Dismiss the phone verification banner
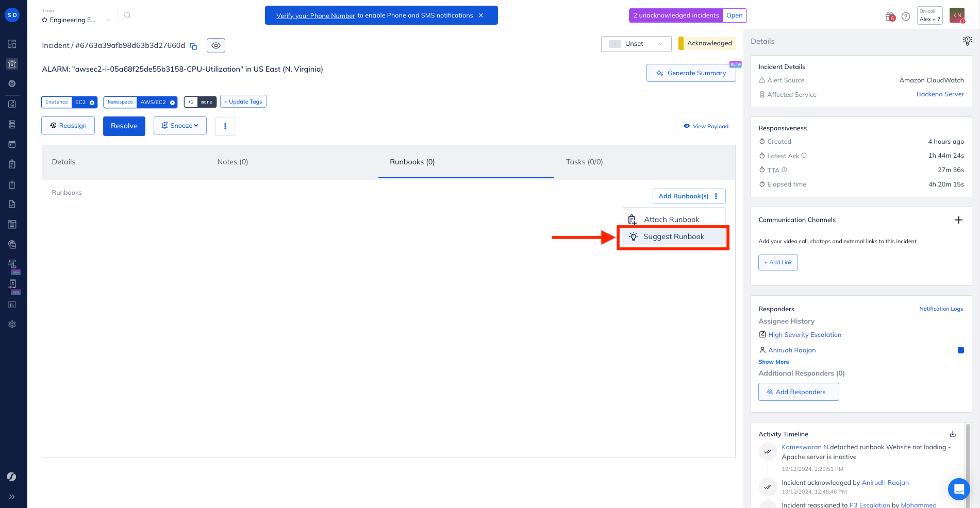Image resolution: width=980 pixels, height=508 pixels. pos(481,15)
